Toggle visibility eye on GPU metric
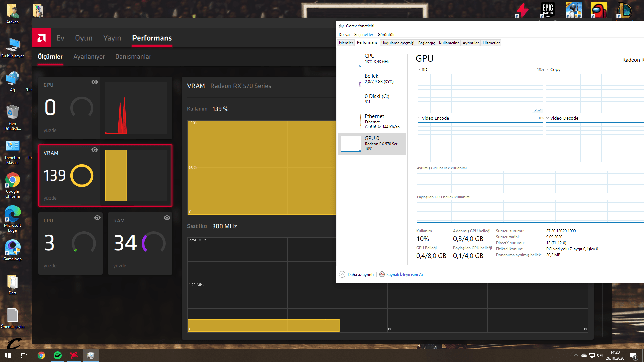 [x=95, y=82]
